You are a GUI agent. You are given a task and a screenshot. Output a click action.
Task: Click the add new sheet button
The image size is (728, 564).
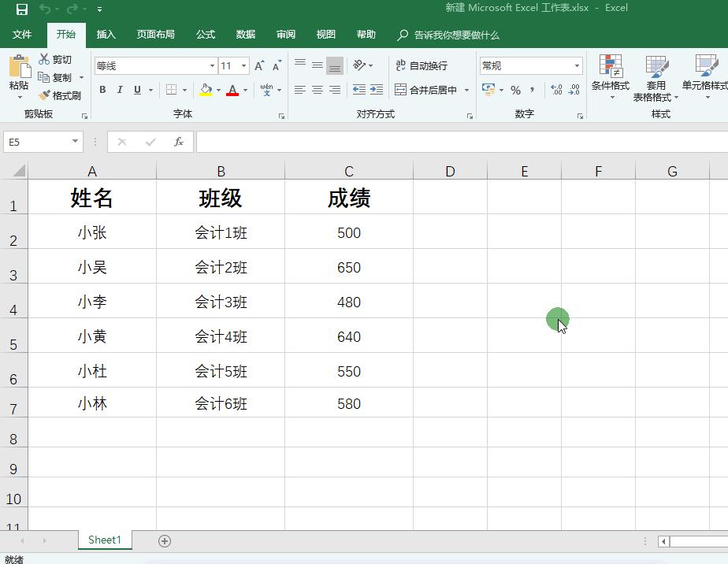(165, 541)
